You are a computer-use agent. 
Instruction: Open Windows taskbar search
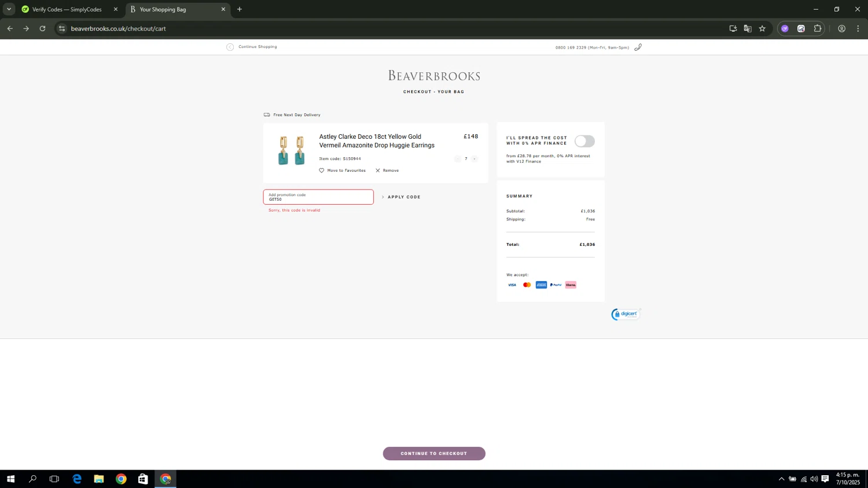(32, 479)
